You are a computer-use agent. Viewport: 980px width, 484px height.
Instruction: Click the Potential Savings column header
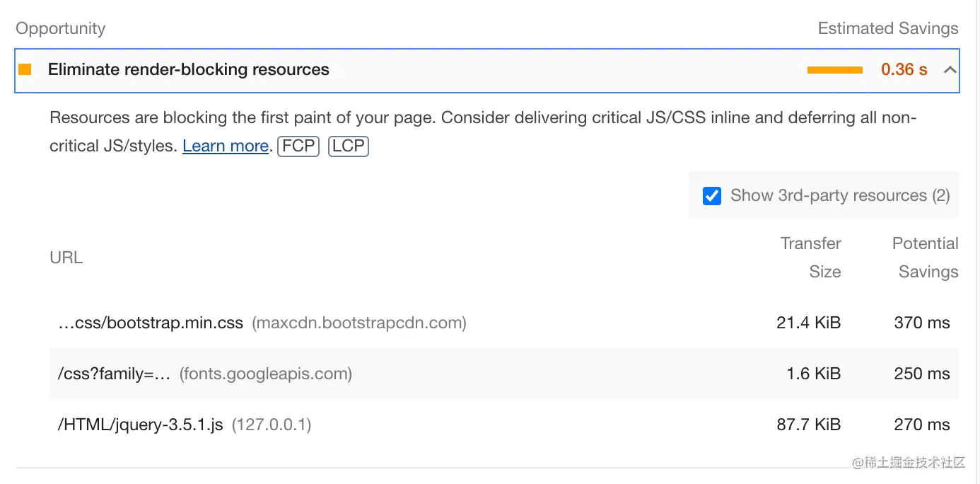coord(925,258)
